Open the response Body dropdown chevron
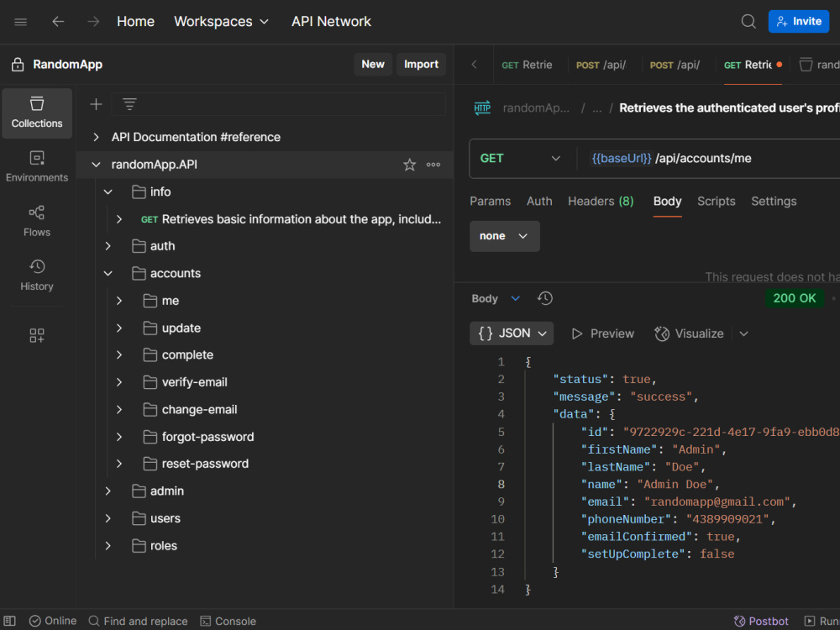Screen dimensions: 840x630 pyautogui.click(x=516, y=298)
